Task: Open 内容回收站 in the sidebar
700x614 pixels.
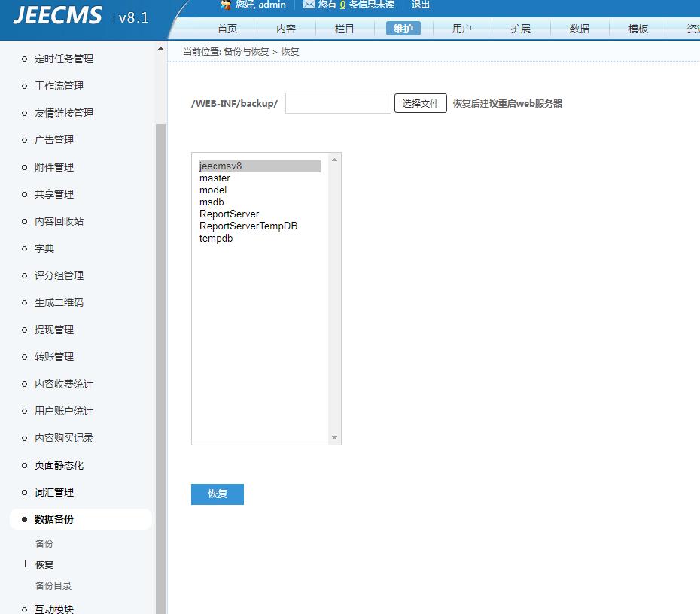Action: click(x=59, y=221)
